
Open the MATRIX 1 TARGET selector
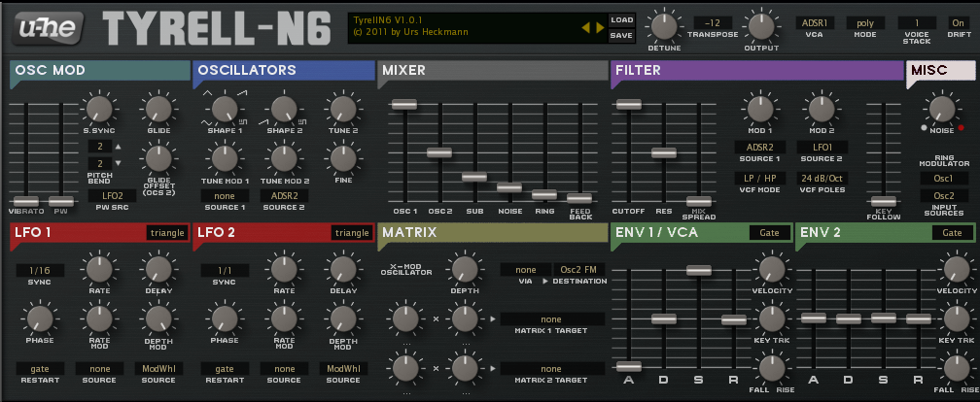[552, 318]
